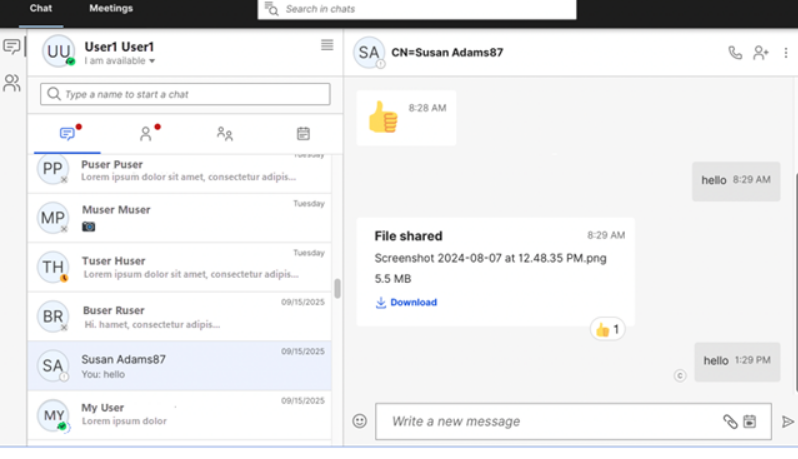Click the camera icon under Muser Muser
Screen dimensions: 798x459
point(89,226)
